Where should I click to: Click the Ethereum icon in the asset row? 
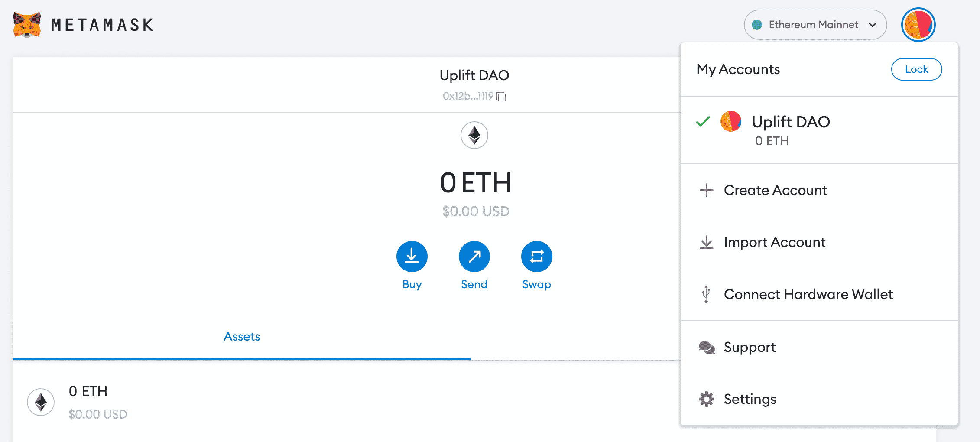[41, 402]
